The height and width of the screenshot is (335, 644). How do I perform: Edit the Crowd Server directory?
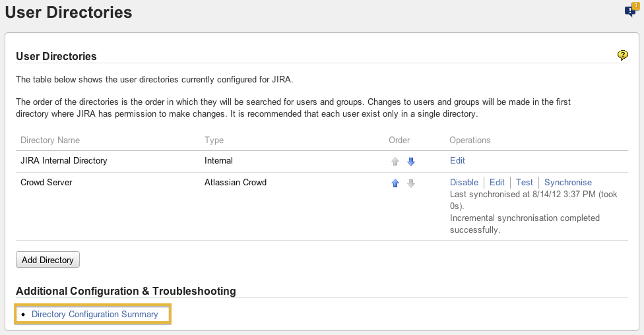point(497,182)
